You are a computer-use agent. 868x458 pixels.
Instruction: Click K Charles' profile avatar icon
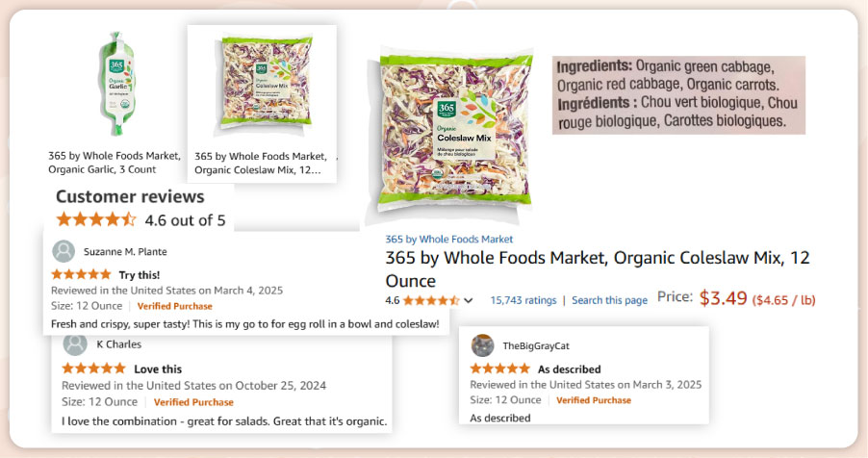[75, 344]
